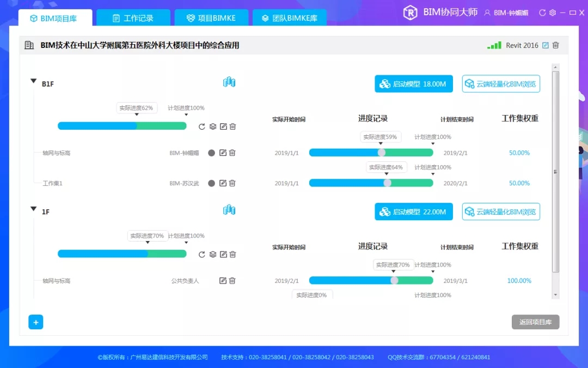Click the layers icon in 1F progress row
Image resolution: width=588 pixels, height=368 pixels.
tap(213, 255)
